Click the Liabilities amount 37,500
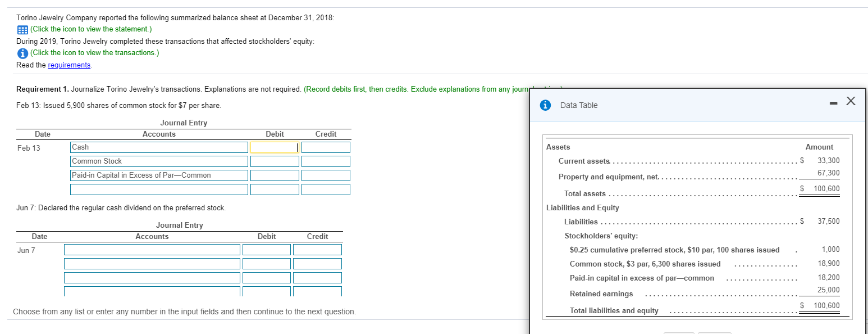The height and width of the screenshot is (334, 868). (x=829, y=221)
